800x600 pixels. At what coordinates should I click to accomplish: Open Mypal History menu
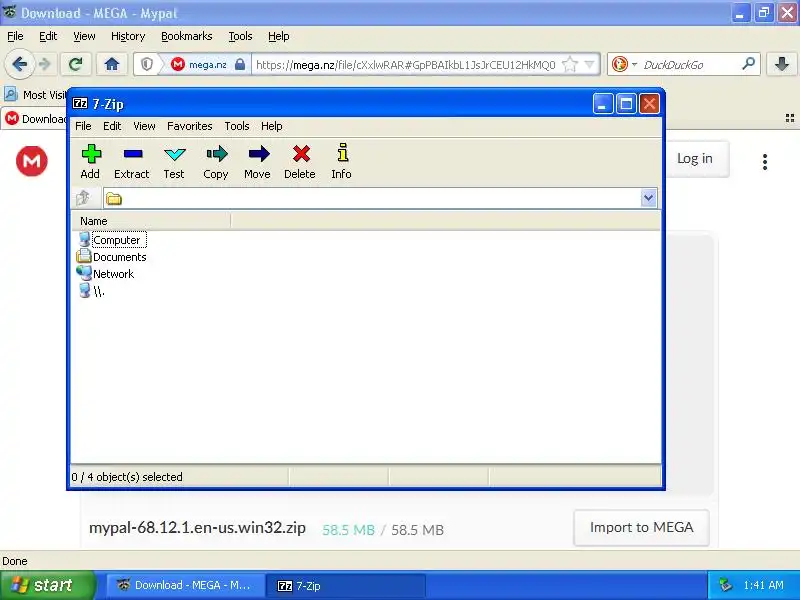tap(128, 36)
